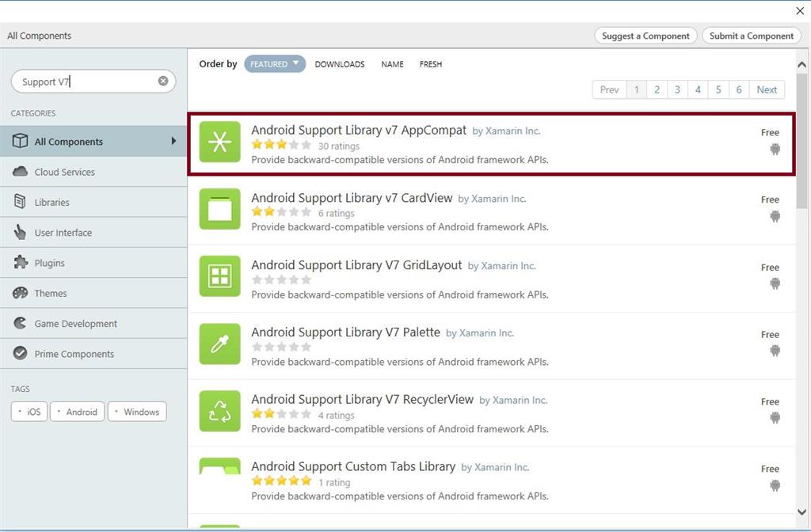Click the All Components cube icon

20,141
